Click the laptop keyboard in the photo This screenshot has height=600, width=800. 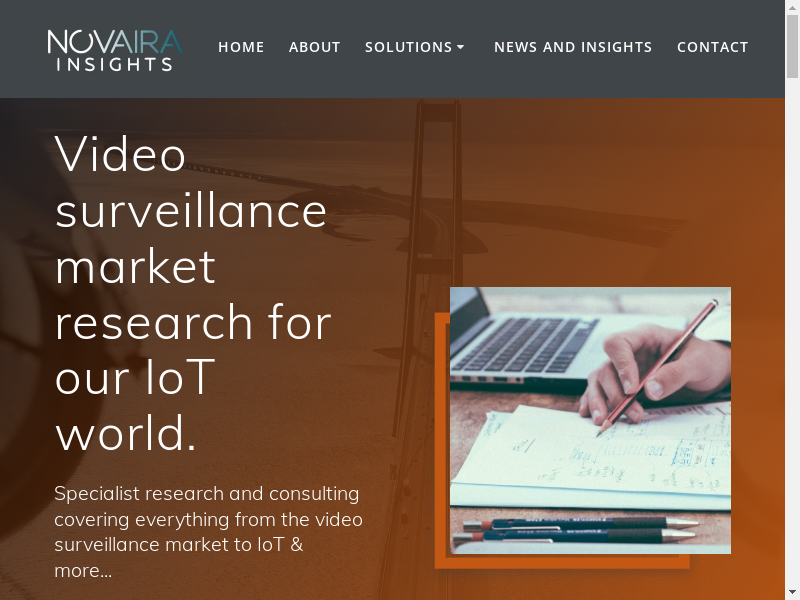(526, 344)
